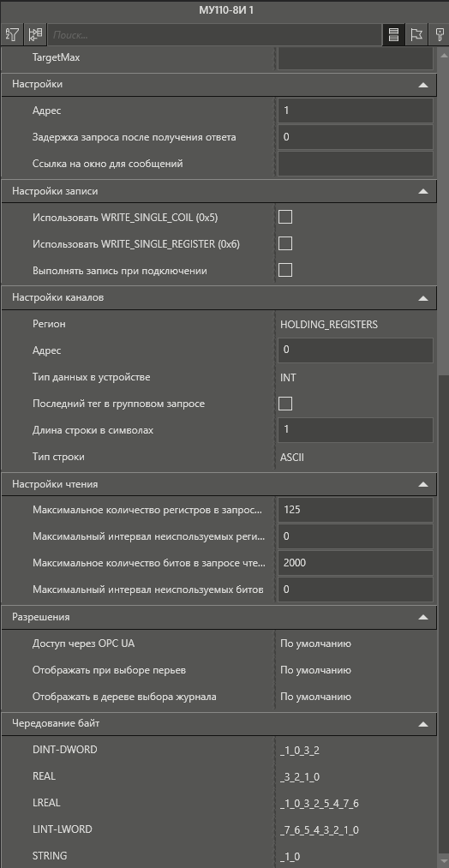Click Адрес field under Настройки каналов
Viewport: 449px width, 868px height.
click(356, 350)
